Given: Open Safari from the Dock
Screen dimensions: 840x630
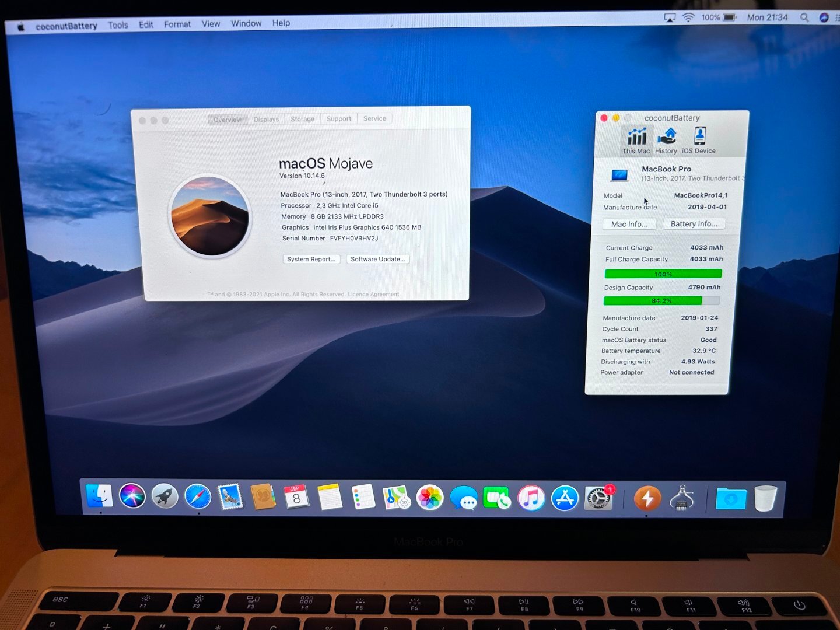Looking at the screenshot, I should (198, 497).
